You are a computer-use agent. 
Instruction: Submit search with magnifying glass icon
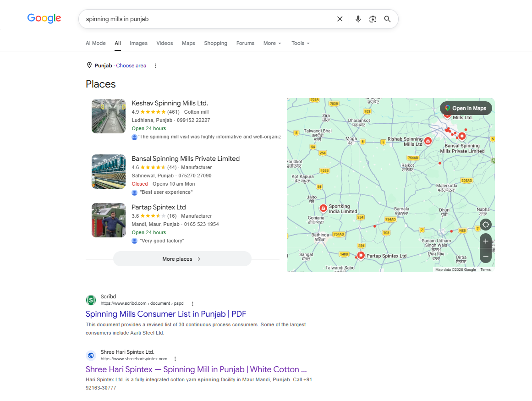(x=387, y=19)
